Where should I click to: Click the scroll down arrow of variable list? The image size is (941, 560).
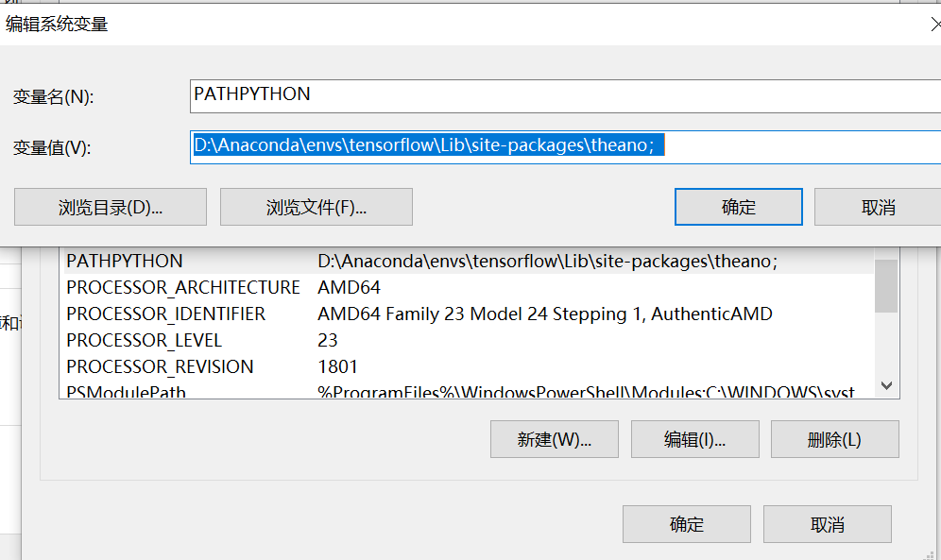(x=886, y=385)
